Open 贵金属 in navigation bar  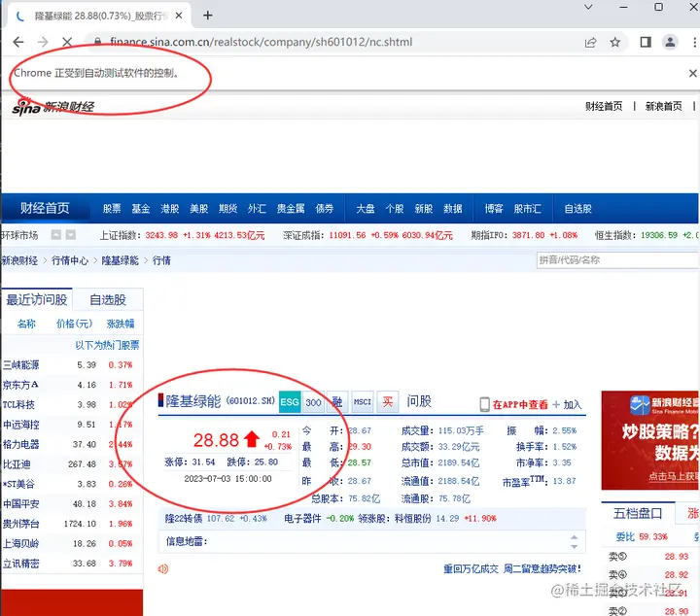(x=291, y=208)
